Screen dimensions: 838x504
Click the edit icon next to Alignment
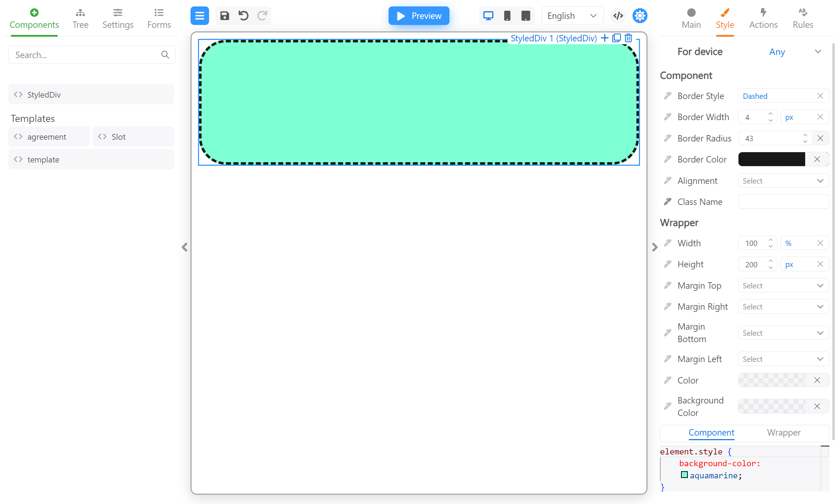pyautogui.click(x=667, y=180)
